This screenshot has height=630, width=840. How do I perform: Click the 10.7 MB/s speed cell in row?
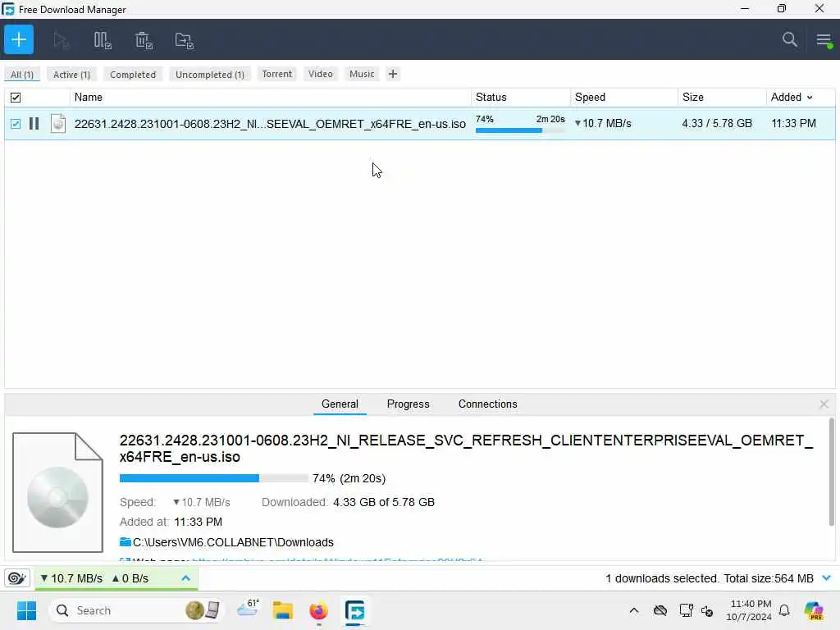pos(603,123)
